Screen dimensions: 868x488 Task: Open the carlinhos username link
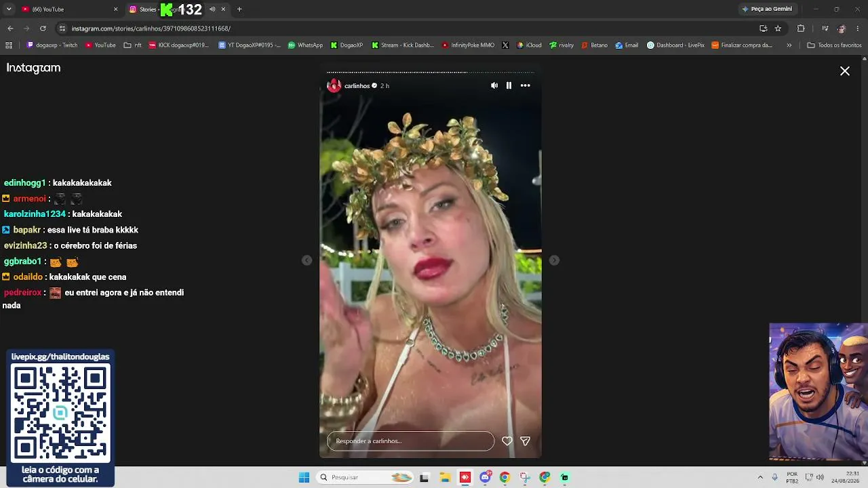357,86
